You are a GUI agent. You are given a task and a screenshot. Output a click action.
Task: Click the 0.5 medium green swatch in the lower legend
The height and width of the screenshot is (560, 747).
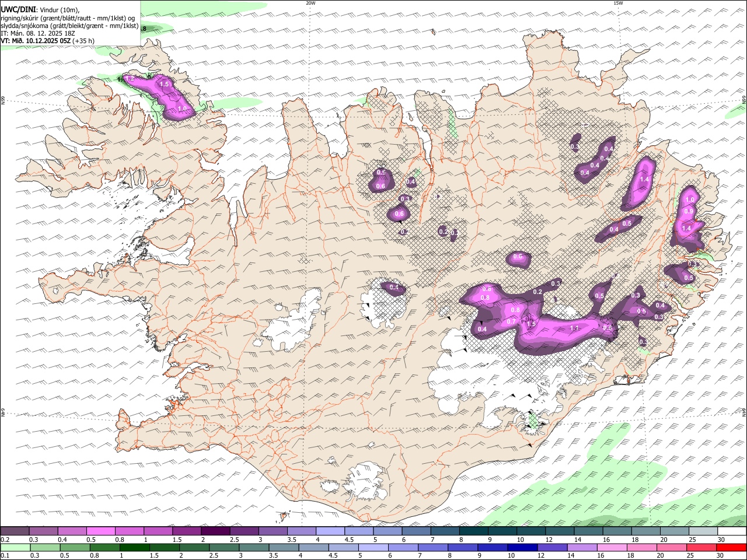75,547
